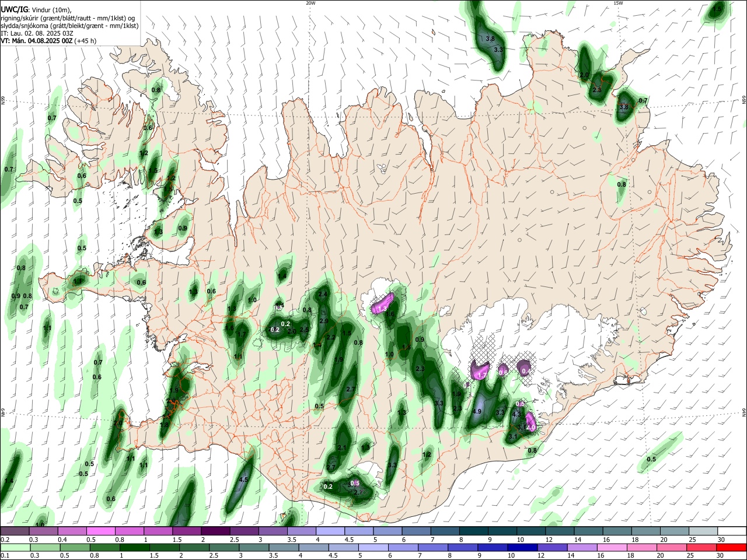
Task: Select the 2.4 value on the map
Action: (x=323, y=294)
